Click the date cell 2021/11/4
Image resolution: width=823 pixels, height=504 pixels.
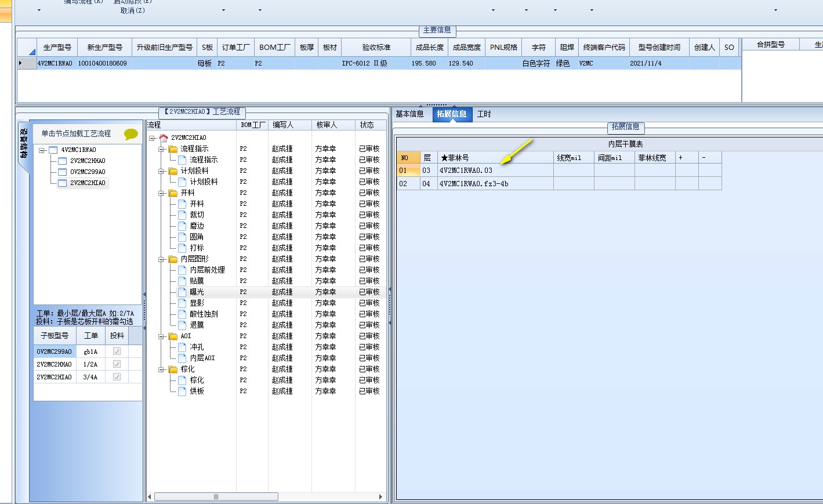click(x=659, y=64)
